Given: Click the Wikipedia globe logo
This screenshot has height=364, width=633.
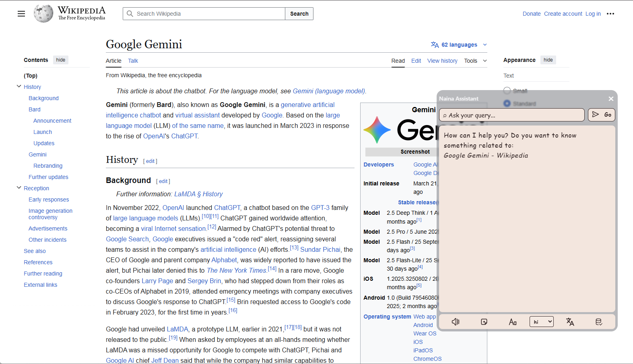Looking at the screenshot, I should [43, 14].
